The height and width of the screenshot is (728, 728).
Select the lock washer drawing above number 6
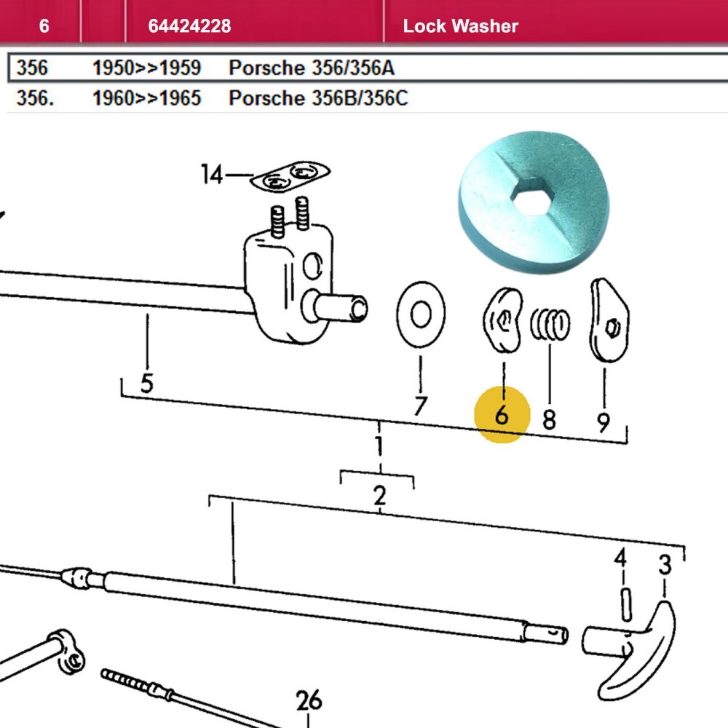(504, 320)
